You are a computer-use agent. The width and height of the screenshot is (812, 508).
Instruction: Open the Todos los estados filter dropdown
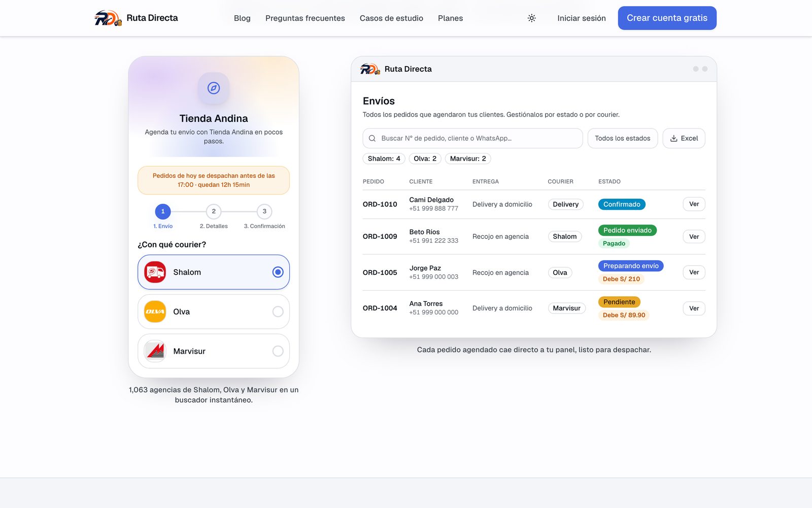coord(623,138)
